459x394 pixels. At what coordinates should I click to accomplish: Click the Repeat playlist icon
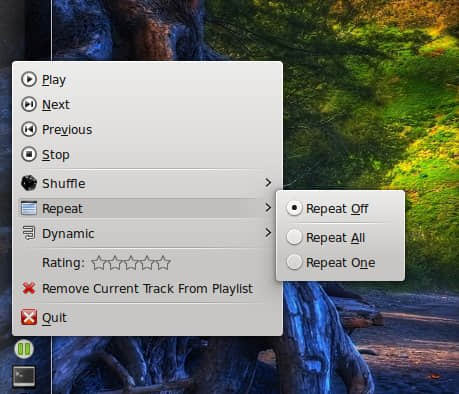point(29,208)
